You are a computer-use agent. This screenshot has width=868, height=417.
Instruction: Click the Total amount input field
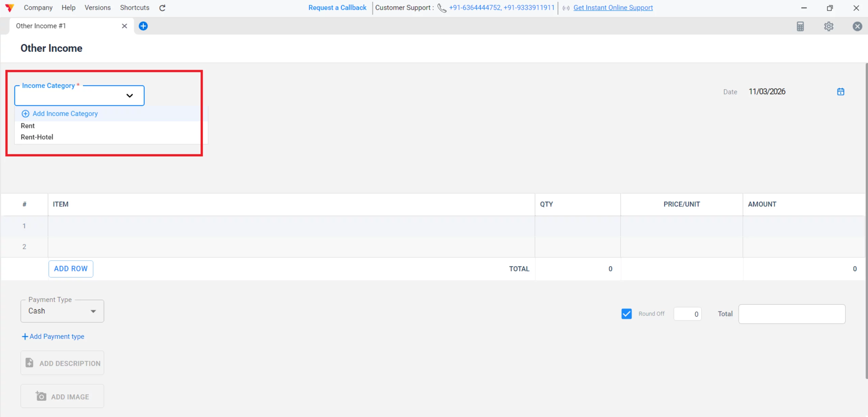click(792, 314)
